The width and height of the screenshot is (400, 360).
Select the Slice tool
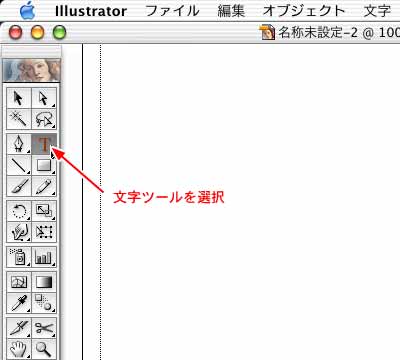pyautogui.click(x=19, y=328)
